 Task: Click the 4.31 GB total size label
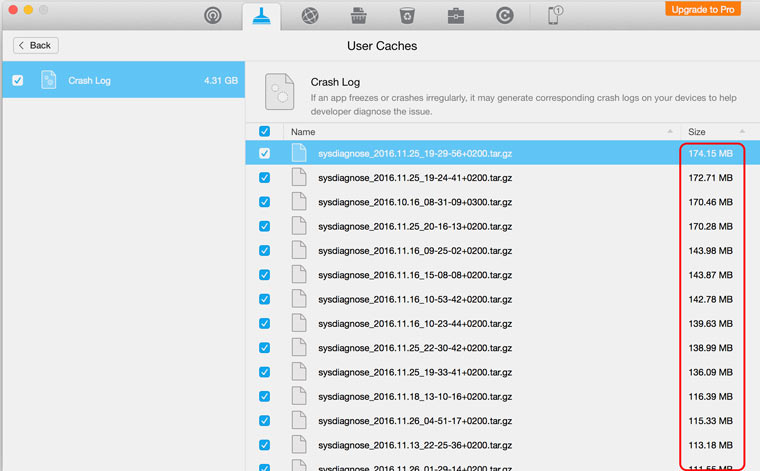click(x=221, y=80)
